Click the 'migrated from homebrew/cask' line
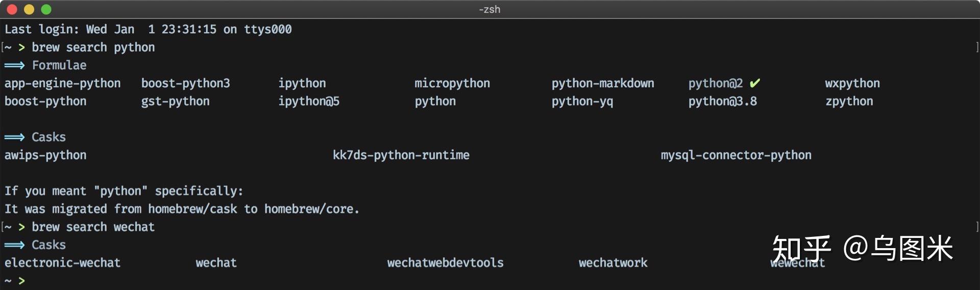This screenshot has height=290, width=980. pos(182,209)
